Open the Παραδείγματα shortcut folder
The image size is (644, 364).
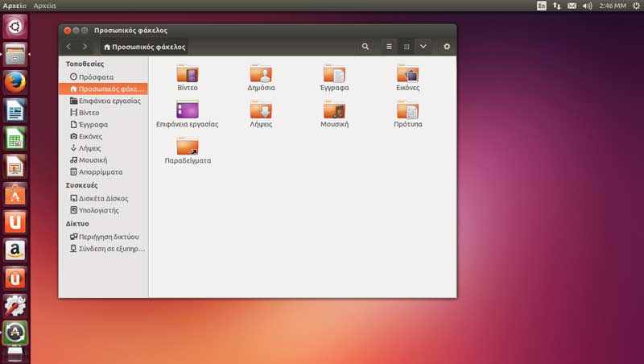point(188,147)
